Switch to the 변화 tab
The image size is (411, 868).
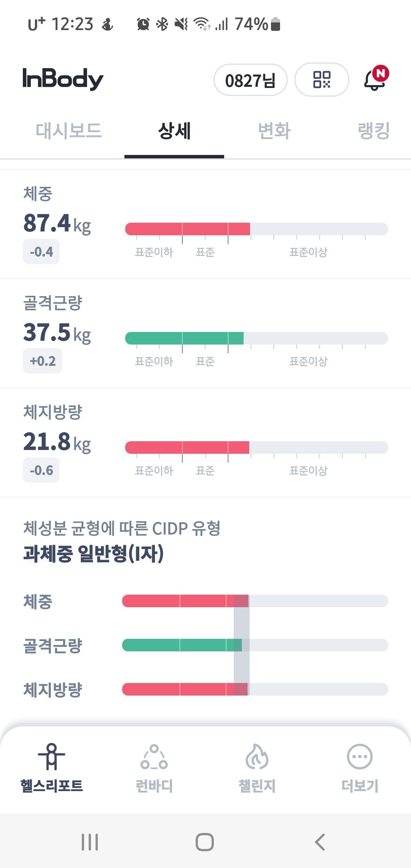point(274,131)
